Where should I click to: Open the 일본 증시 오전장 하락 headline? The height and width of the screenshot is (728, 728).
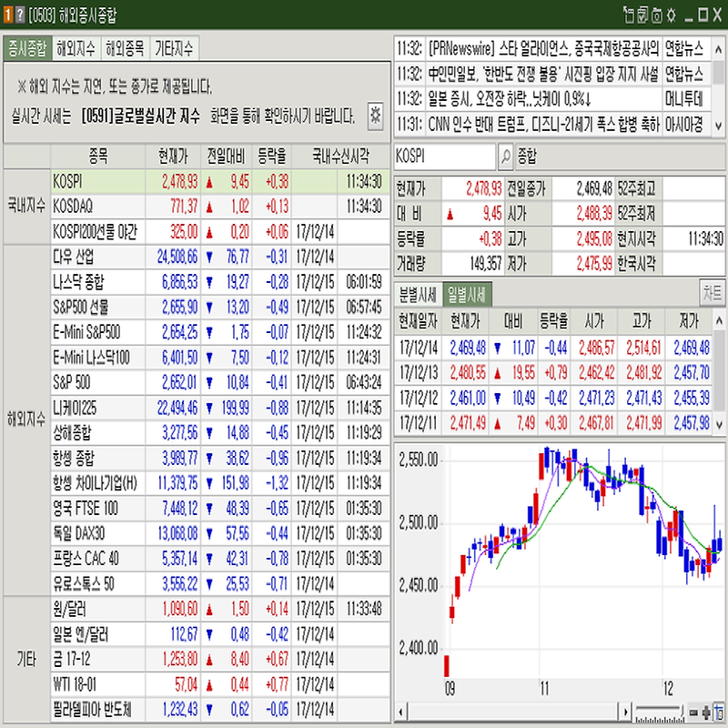(x=543, y=99)
